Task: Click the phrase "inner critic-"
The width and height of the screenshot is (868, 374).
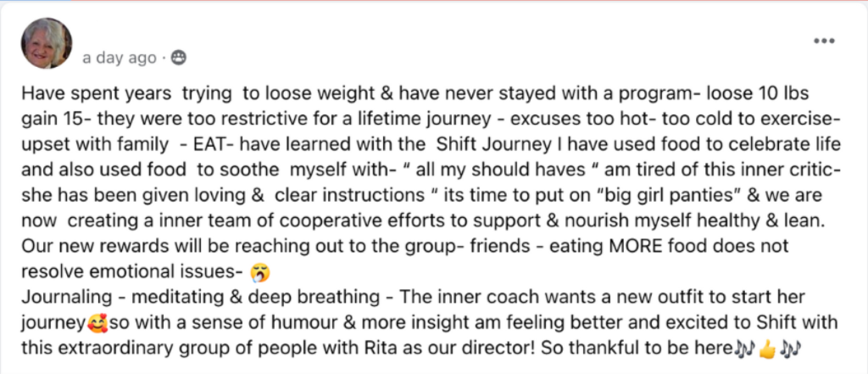Action: [x=797, y=172]
